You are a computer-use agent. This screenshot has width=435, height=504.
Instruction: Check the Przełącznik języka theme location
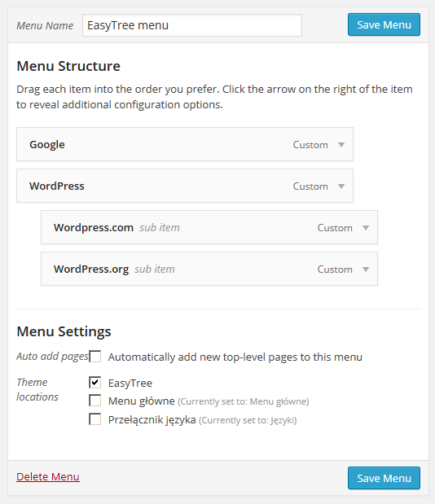(94, 419)
